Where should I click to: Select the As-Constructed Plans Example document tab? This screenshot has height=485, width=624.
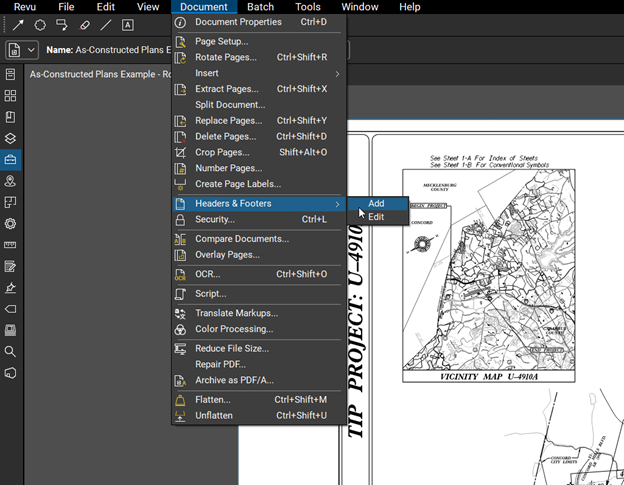[100, 74]
